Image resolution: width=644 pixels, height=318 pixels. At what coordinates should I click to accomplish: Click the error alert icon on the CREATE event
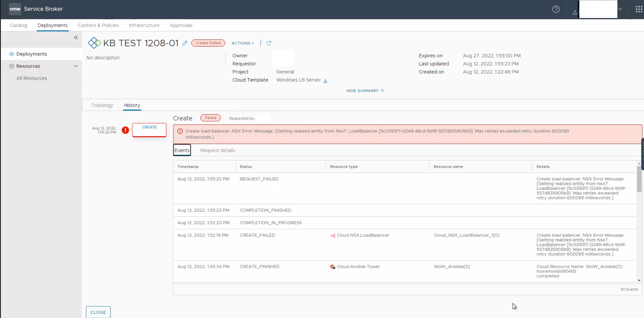tap(125, 130)
